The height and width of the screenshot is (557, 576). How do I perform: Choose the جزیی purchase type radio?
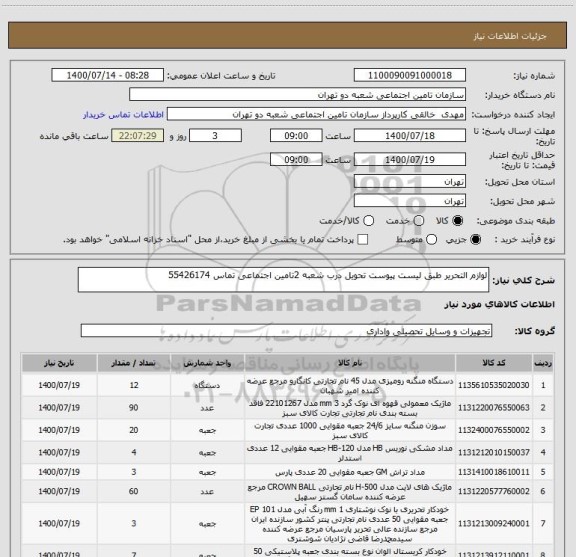click(475, 240)
